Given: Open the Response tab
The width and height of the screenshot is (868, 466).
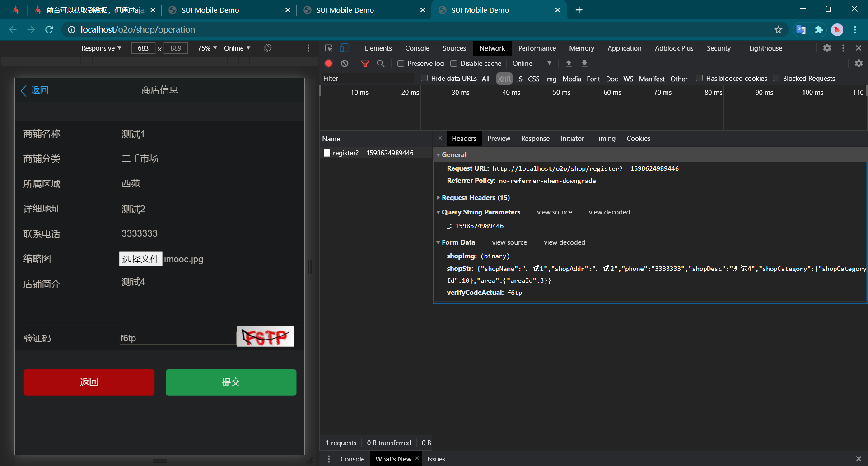Looking at the screenshot, I should click(x=535, y=138).
